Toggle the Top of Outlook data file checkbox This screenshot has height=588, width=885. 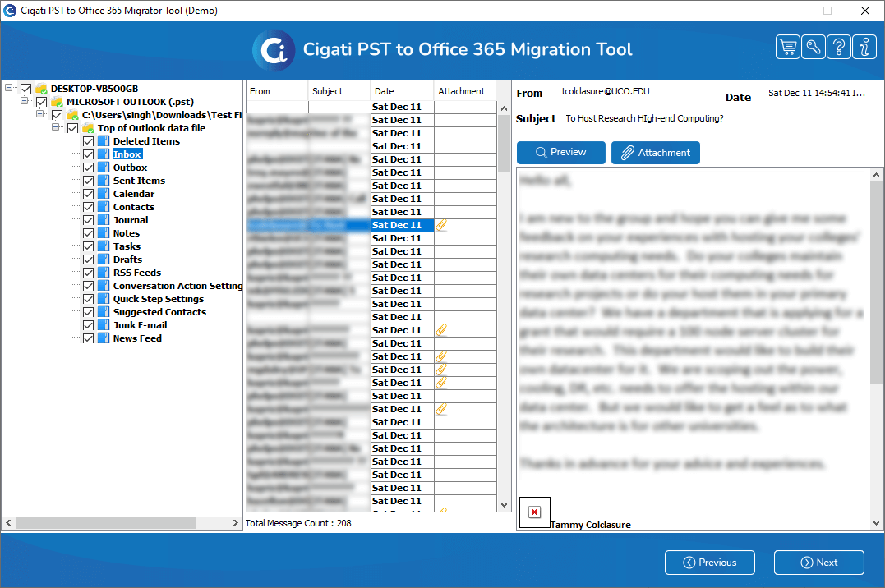tap(73, 128)
